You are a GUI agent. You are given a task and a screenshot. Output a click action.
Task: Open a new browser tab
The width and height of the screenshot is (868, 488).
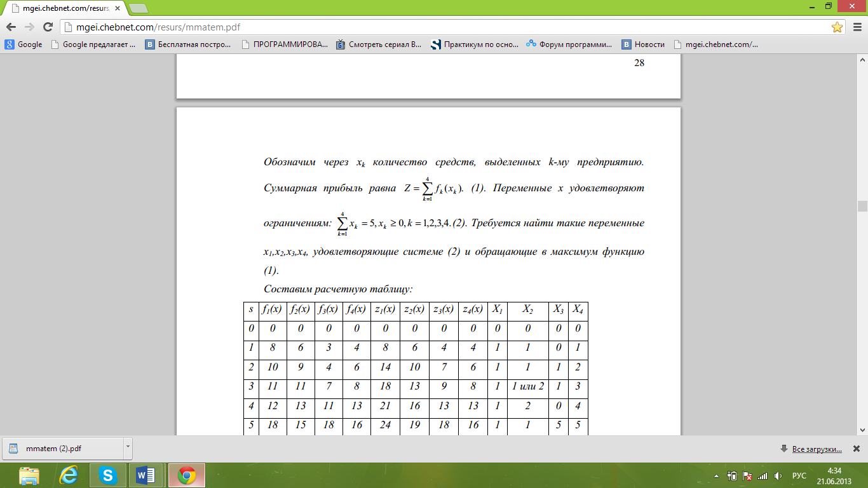click(x=138, y=8)
